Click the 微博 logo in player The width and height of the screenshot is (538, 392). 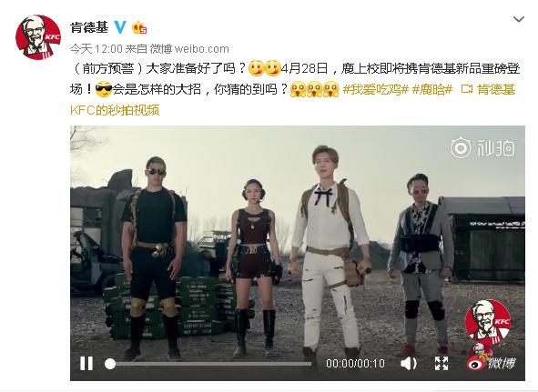(x=491, y=363)
